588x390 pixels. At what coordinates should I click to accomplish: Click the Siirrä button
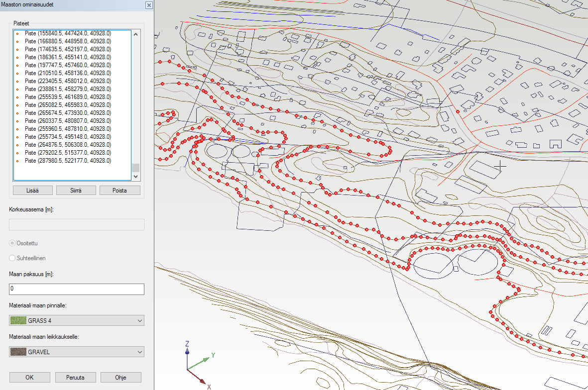point(76,191)
